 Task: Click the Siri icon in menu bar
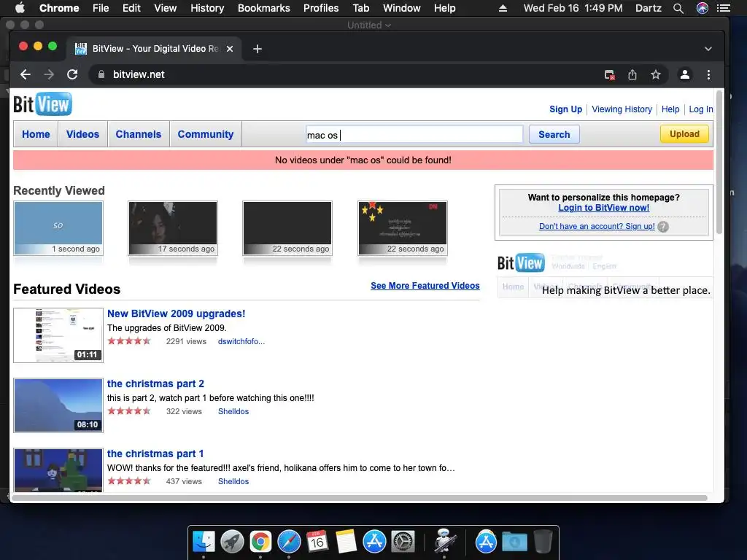(x=703, y=8)
